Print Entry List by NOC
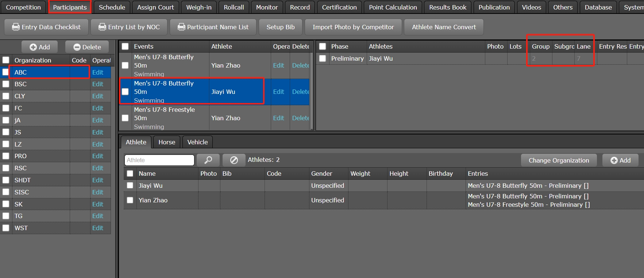644x278 pixels. (129, 27)
